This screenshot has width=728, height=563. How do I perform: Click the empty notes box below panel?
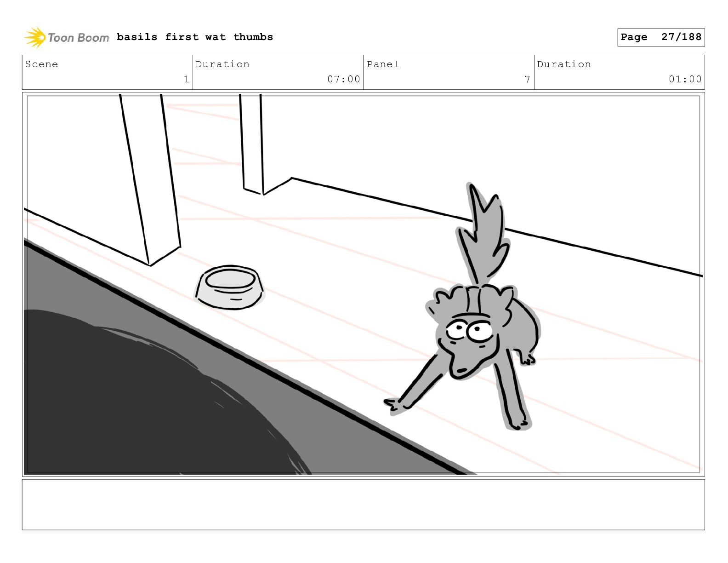[x=363, y=505]
